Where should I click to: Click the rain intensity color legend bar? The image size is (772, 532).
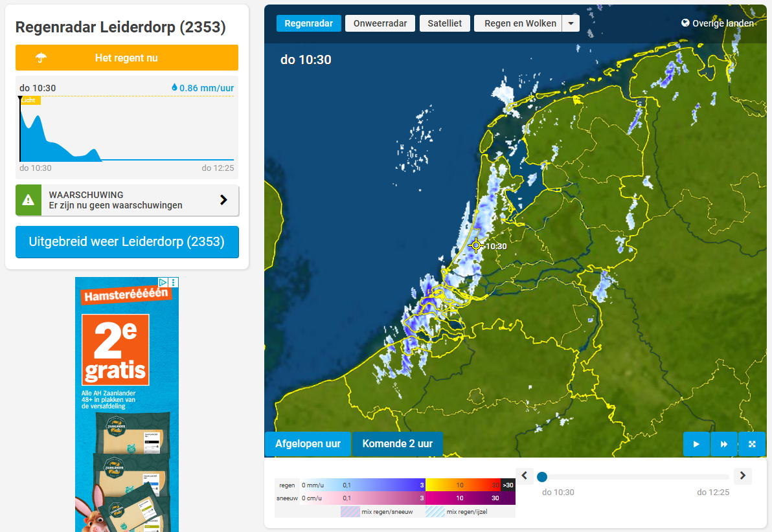pyautogui.click(x=409, y=485)
